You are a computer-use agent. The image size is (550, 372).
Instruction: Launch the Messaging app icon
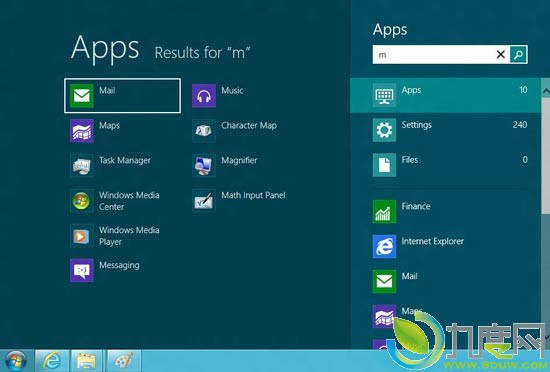tap(82, 270)
